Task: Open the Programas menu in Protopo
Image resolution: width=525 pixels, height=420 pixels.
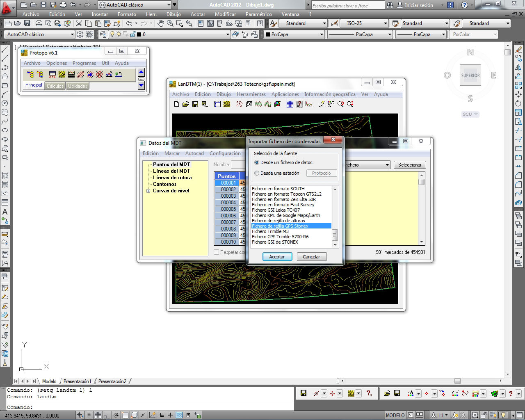Action: pyautogui.click(x=84, y=63)
